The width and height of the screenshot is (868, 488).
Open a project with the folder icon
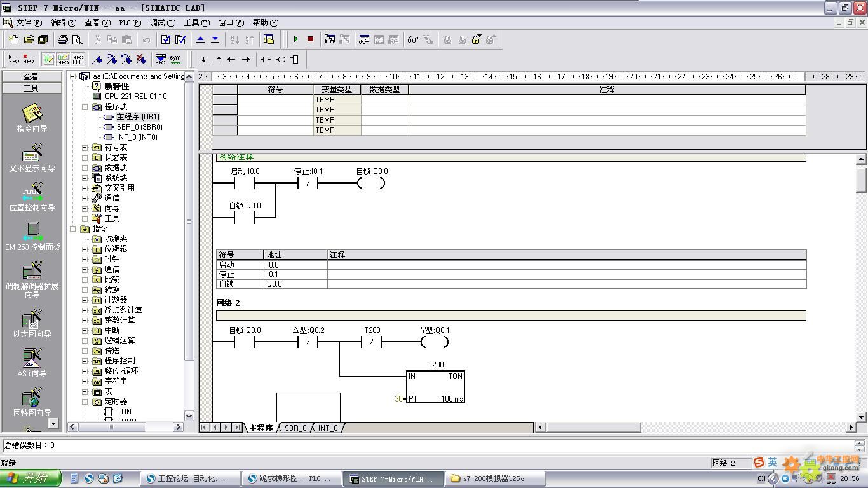[x=29, y=39]
